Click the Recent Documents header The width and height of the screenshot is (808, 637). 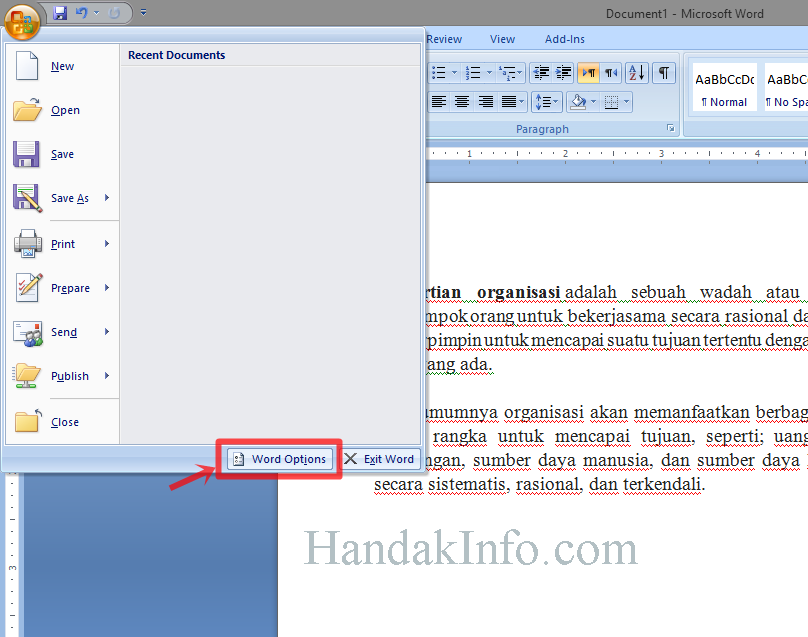coord(176,55)
